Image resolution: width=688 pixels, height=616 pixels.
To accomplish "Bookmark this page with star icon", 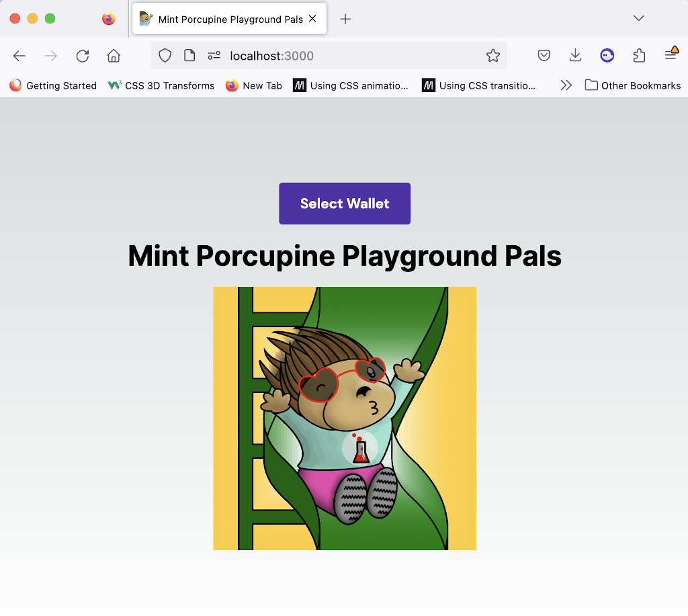I will tap(493, 55).
